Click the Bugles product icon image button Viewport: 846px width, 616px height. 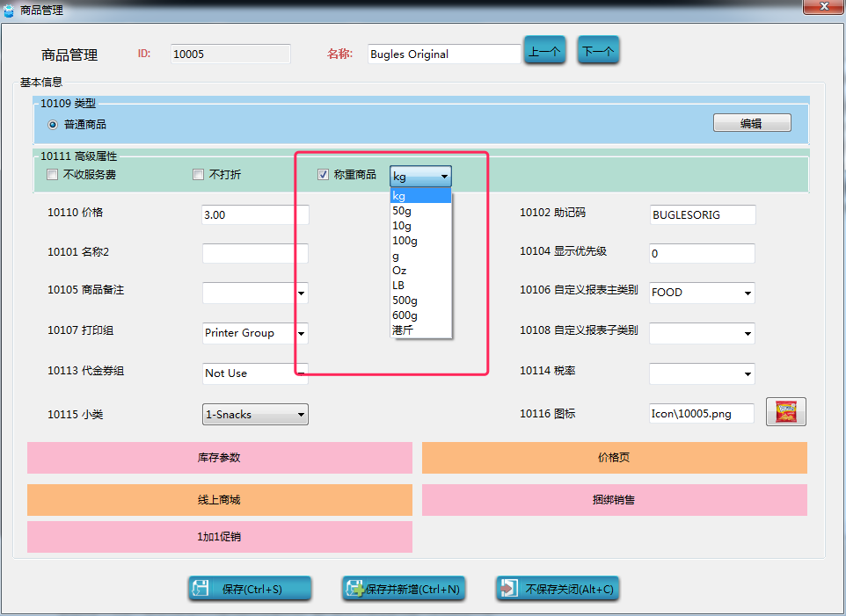785,412
